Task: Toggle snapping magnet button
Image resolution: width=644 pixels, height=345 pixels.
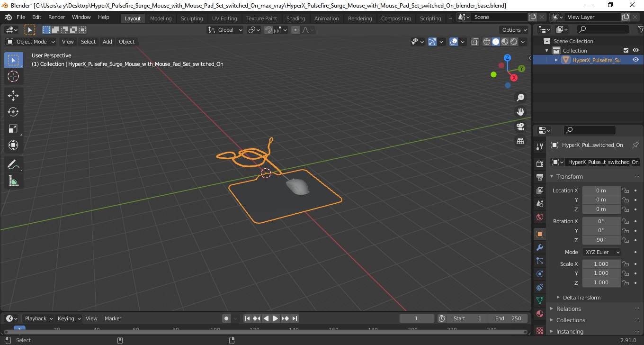Action: (268, 30)
